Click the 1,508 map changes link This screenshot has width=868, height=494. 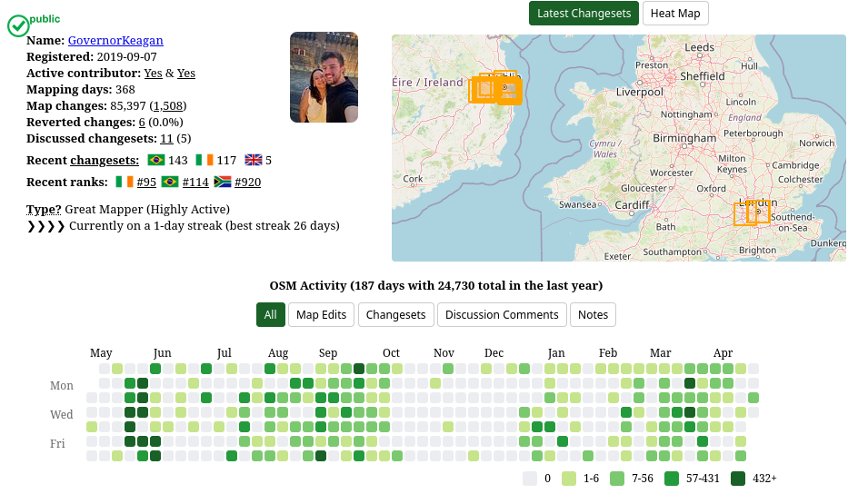168,105
